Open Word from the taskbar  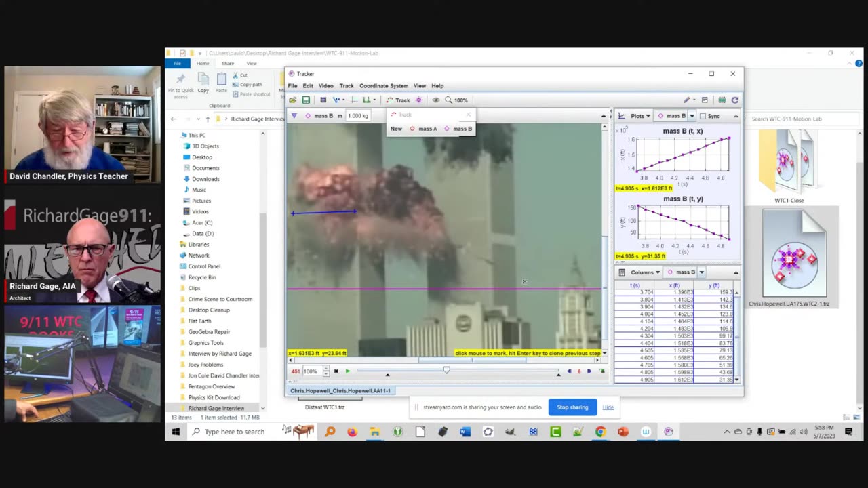pyautogui.click(x=465, y=432)
